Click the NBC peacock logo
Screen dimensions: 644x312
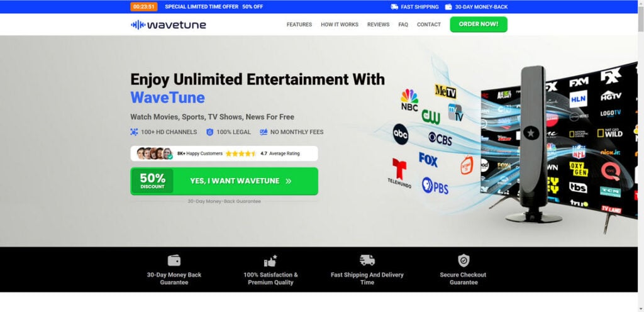(409, 100)
